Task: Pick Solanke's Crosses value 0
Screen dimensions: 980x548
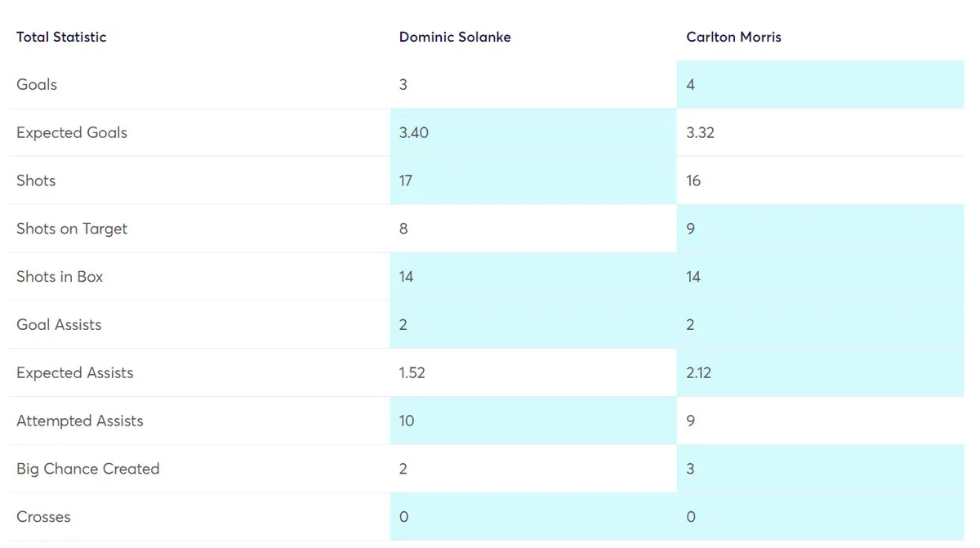Action: (403, 518)
